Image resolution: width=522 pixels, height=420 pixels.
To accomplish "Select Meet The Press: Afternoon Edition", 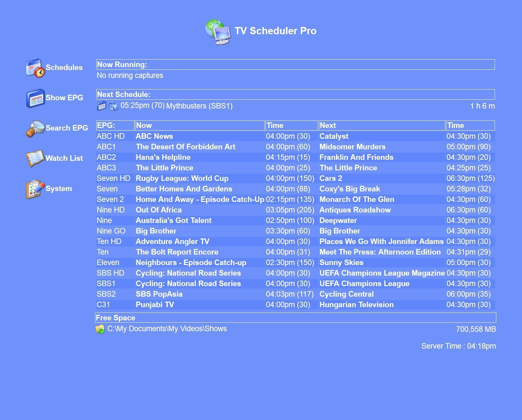I will point(380,252).
